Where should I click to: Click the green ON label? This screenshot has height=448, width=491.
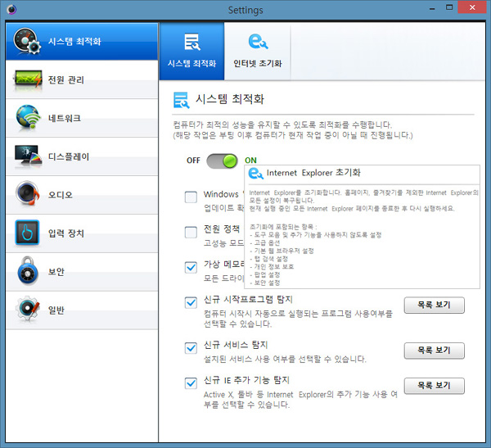tap(250, 161)
